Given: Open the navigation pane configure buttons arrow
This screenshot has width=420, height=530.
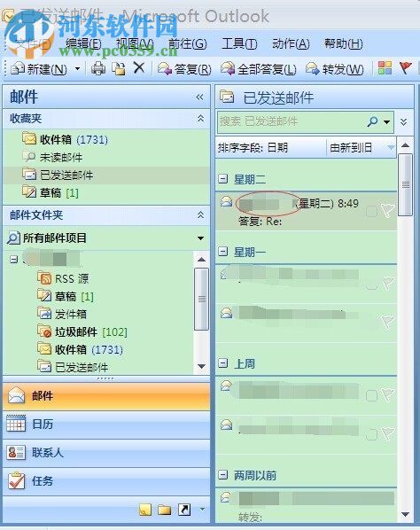Looking at the screenshot, I should coord(202,509).
